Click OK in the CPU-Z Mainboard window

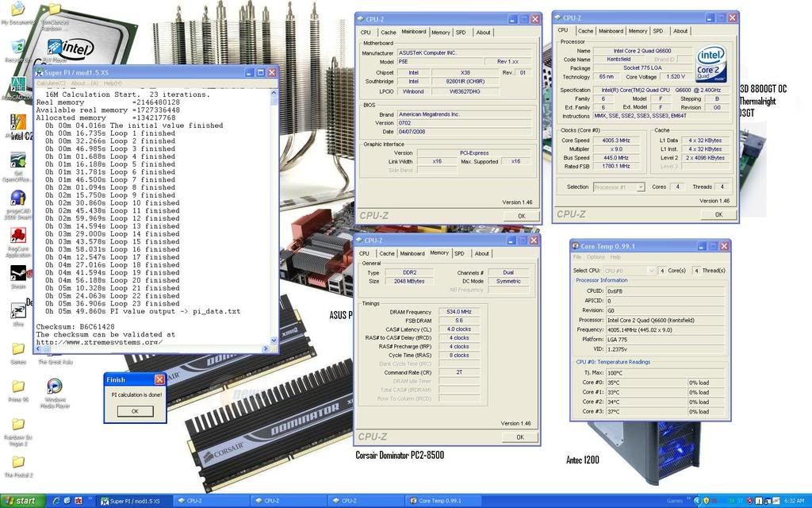tap(521, 216)
